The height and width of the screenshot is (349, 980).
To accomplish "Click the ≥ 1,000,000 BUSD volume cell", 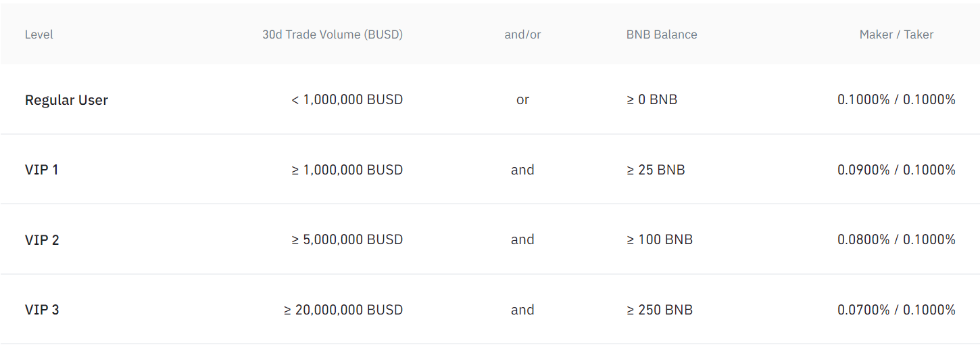I will click(347, 170).
